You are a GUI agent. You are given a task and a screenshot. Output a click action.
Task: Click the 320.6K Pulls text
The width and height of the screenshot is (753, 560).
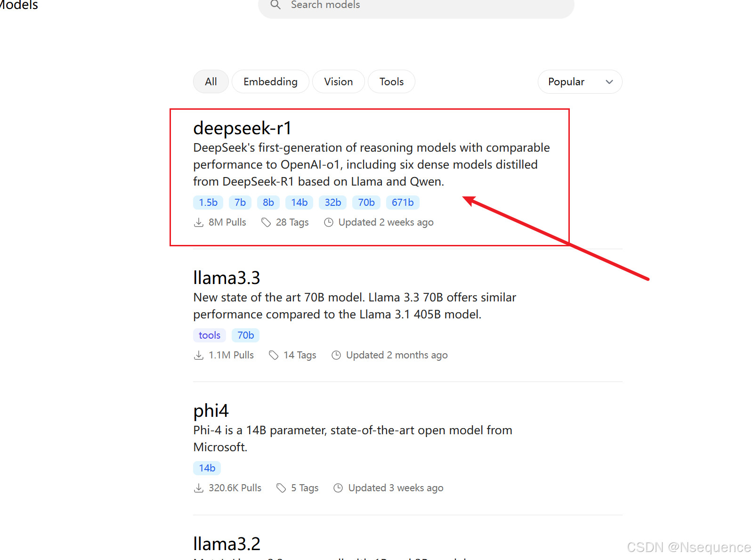point(235,488)
